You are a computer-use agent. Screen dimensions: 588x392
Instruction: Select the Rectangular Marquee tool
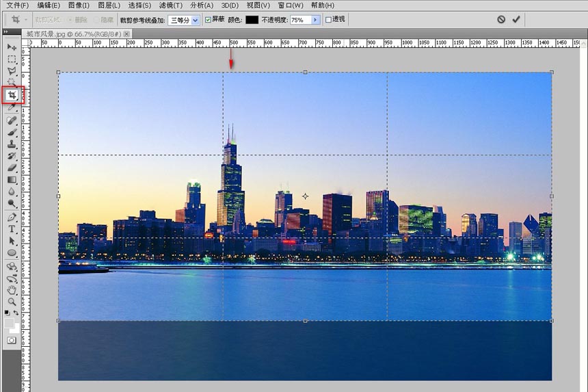(x=12, y=59)
